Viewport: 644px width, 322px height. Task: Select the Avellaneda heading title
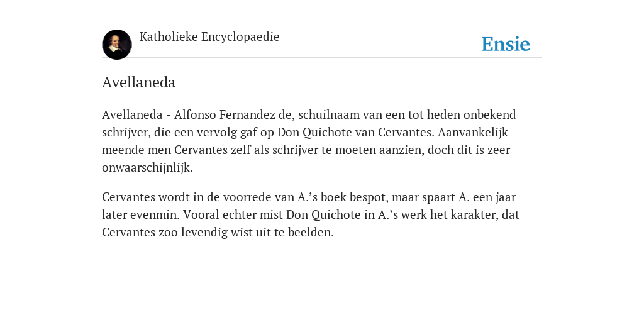pos(138,82)
